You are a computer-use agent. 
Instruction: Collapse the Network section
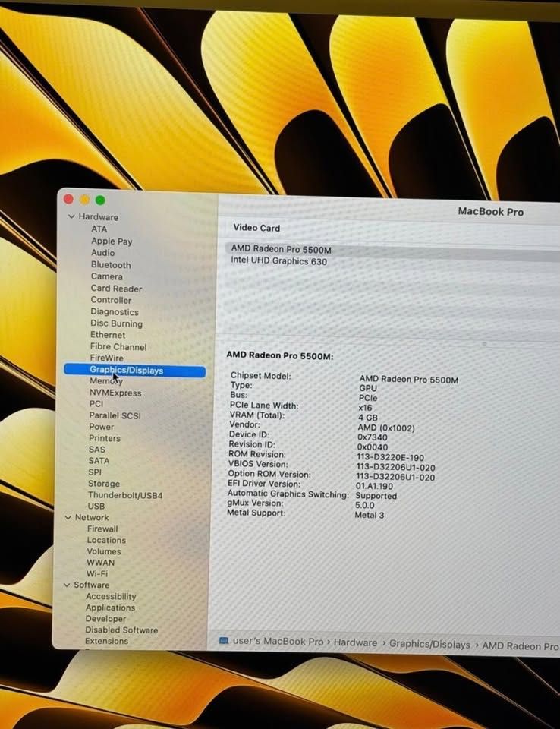68,517
